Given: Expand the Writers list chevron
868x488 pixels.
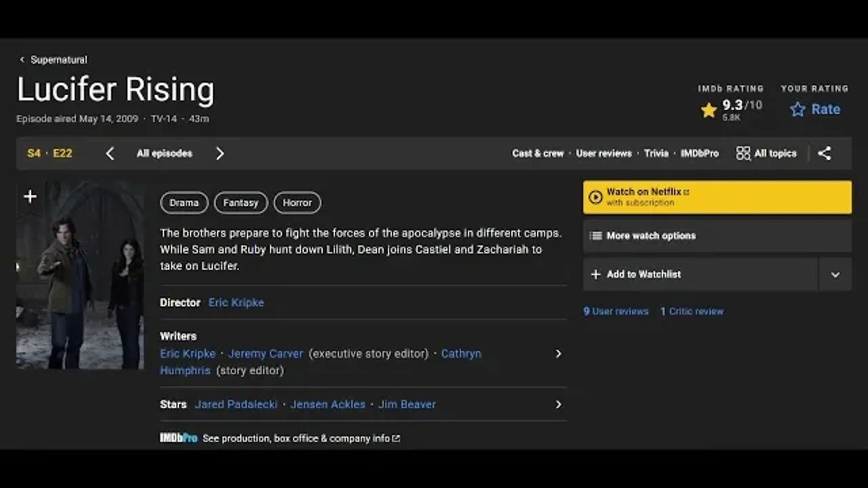Looking at the screenshot, I should click(558, 353).
